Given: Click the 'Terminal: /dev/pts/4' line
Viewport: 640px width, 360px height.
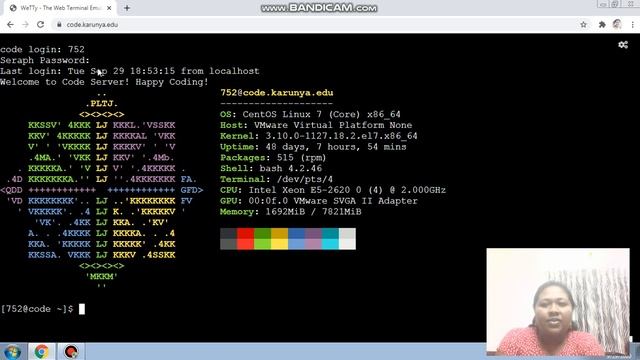Looking at the screenshot, I should pyautogui.click(x=276, y=179).
